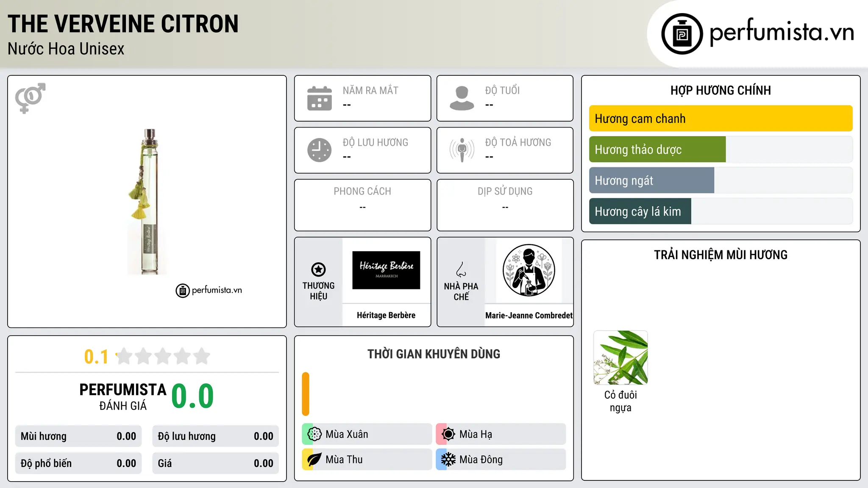Click the green 0.0 Perfumista score
Image resolution: width=868 pixels, height=488 pixels.
click(x=192, y=396)
